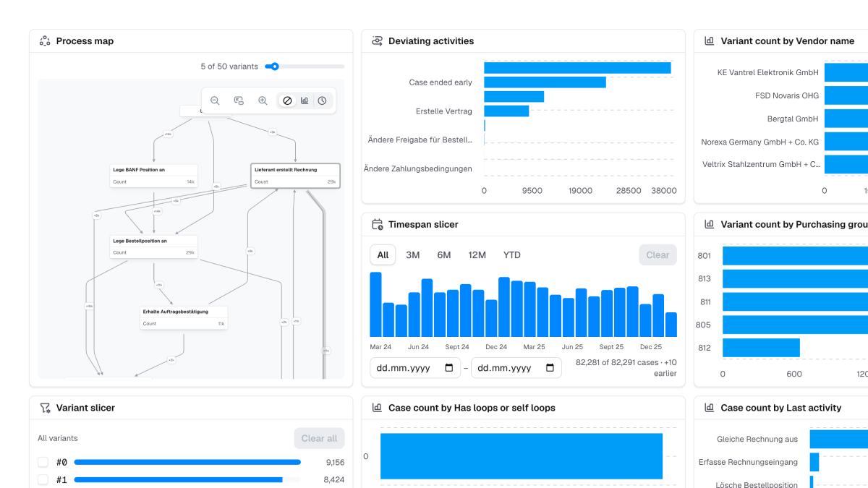Select the 12M timespan tab

[477, 255]
